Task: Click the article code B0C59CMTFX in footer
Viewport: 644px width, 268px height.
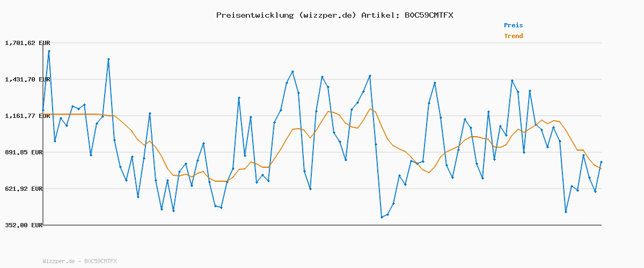Action: [x=100, y=261]
